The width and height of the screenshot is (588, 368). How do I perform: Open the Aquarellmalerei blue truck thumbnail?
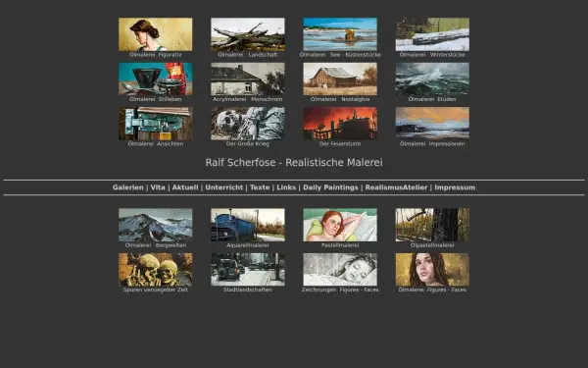(x=248, y=225)
